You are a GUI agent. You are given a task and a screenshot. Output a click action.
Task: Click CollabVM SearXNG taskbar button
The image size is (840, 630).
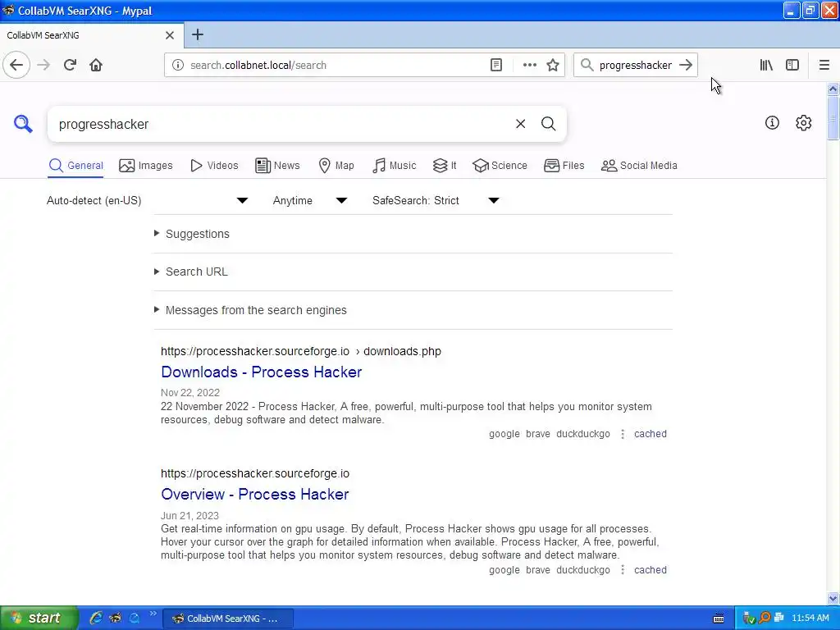point(228,619)
